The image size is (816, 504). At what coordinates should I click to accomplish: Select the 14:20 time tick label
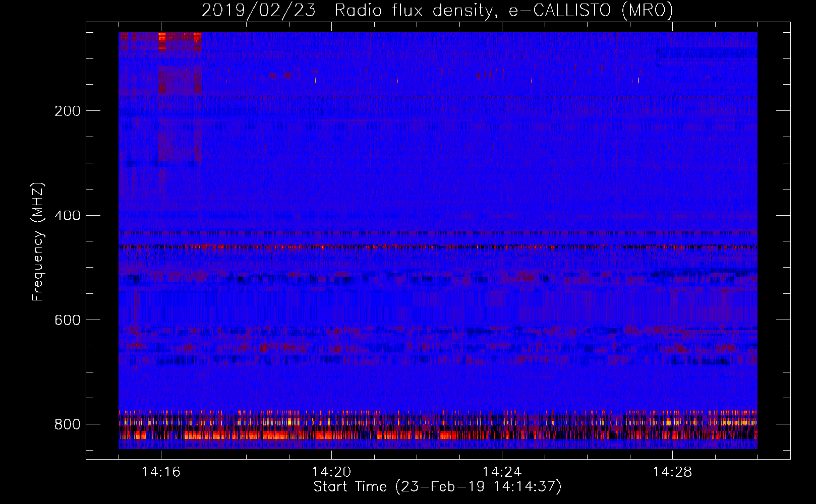click(x=331, y=472)
